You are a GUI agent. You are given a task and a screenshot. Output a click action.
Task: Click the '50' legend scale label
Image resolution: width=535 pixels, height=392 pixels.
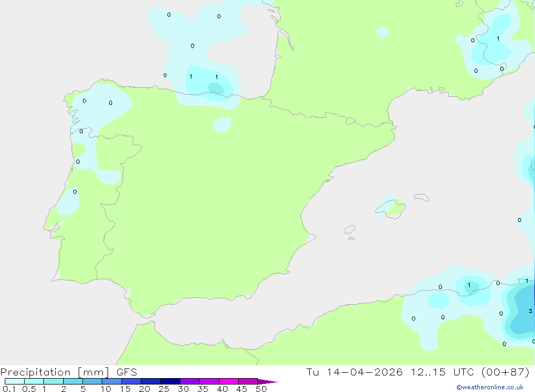click(262, 389)
